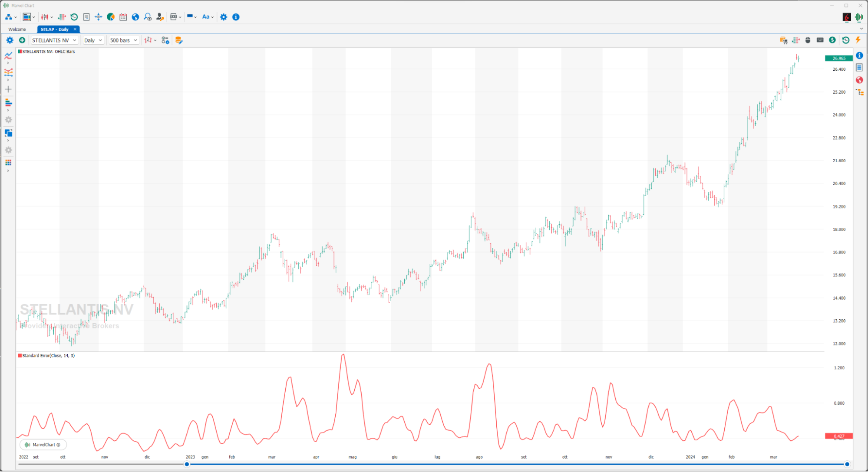Open the blue gear settings icon in main toolbar
The image size is (868, 472).
pyautogui.click(x=224, y=17)
